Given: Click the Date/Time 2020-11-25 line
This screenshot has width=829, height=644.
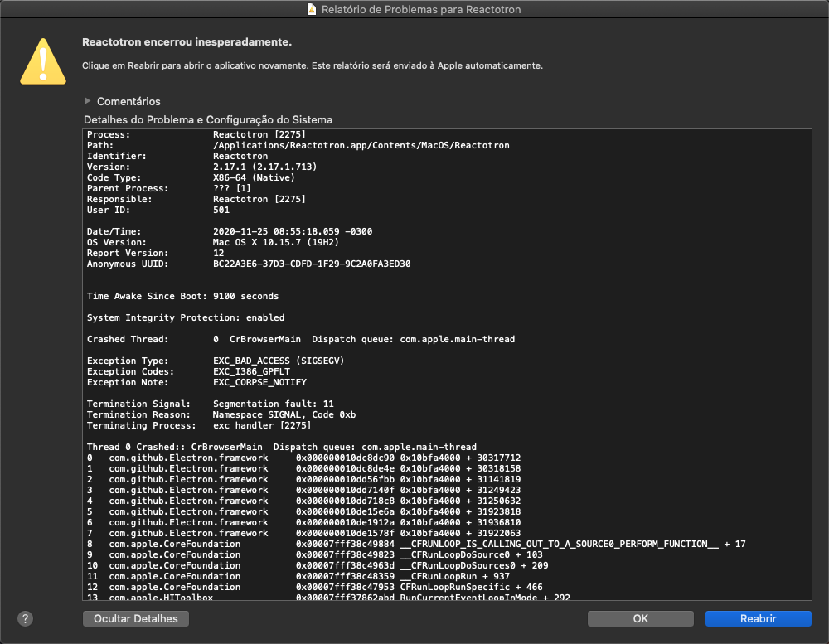Looking at the screenshot, I should 230,231.
